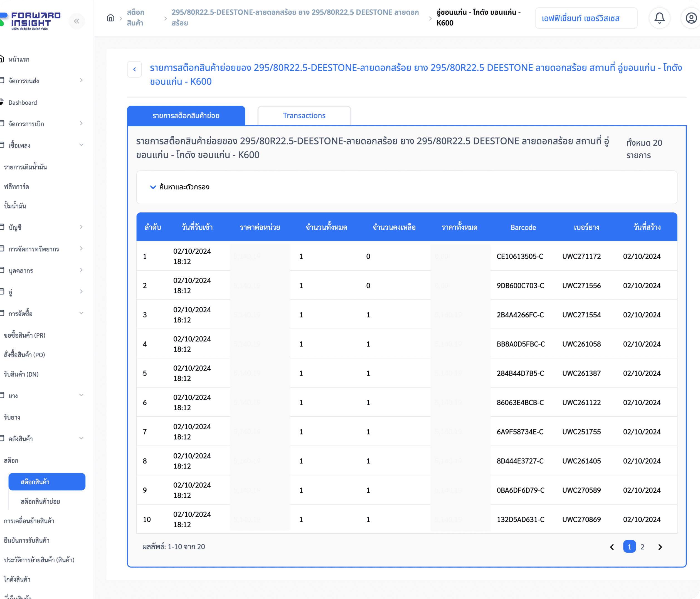The image size is (700, 599).
Task: Go to previous page arrow in pagination
Action: pyautogui.click(x=612, y=547)
